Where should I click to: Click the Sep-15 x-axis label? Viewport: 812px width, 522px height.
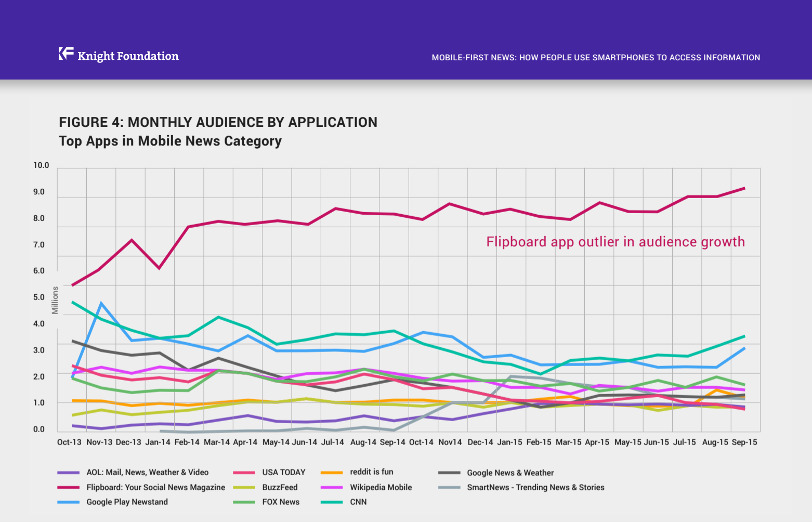(x=744, y=442)
